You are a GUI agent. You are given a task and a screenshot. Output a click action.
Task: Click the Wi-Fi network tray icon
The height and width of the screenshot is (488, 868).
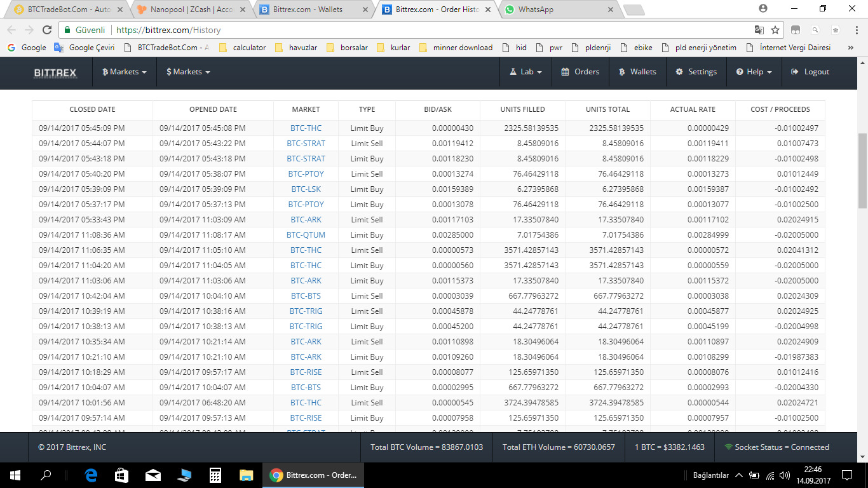[770, 475]
